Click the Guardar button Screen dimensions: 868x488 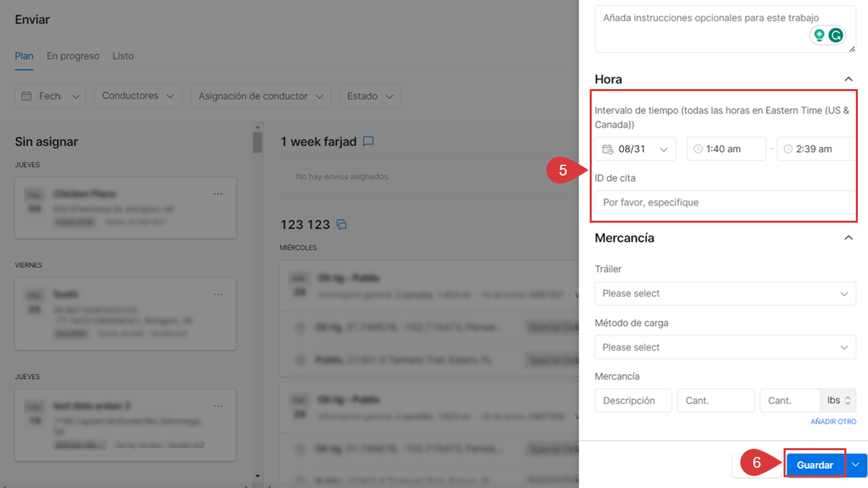tap(815, 465)
